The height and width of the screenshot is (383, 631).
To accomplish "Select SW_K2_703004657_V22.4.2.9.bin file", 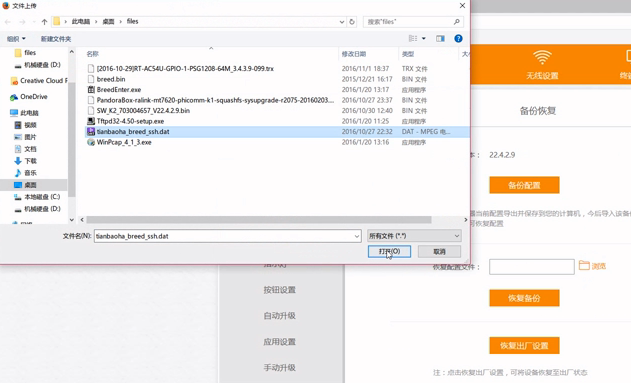I will 143,111.
